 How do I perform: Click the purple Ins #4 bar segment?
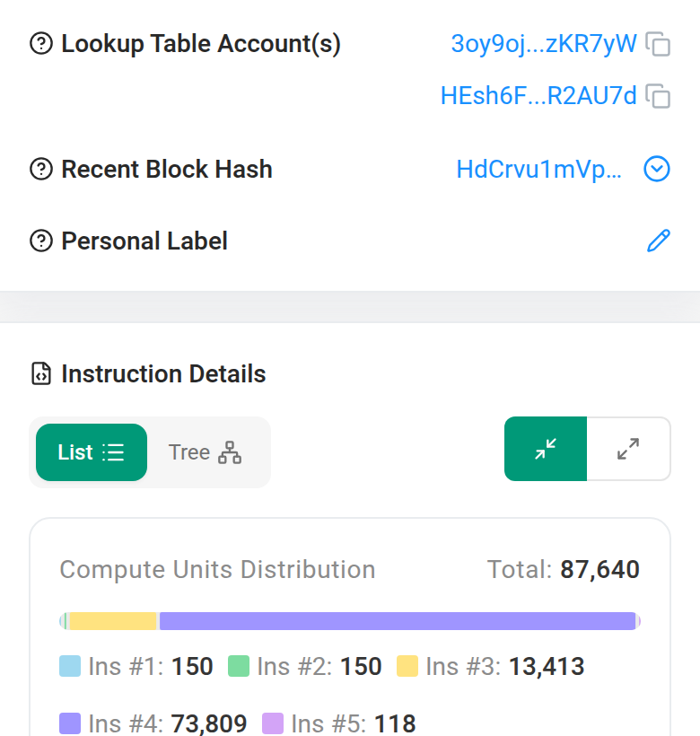click(398, 621)
